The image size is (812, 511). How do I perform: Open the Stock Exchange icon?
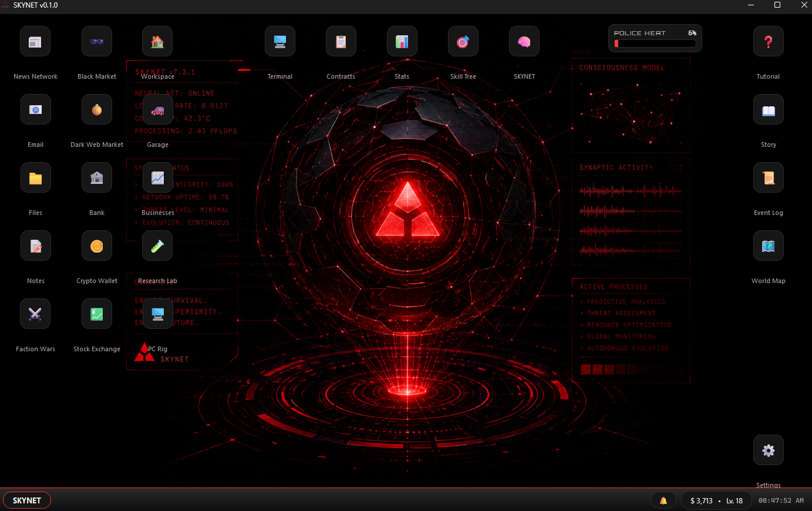pyautogui.click(x=97, y=314)
